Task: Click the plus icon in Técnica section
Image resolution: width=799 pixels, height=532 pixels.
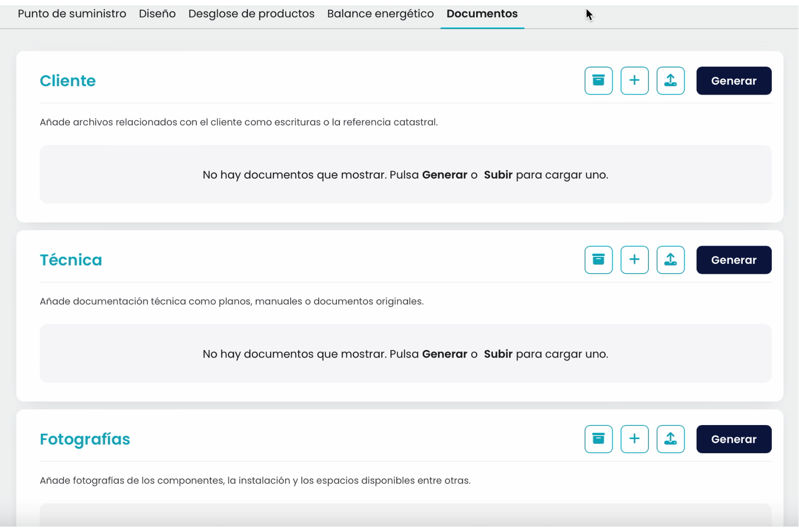Action: point(634,260)
